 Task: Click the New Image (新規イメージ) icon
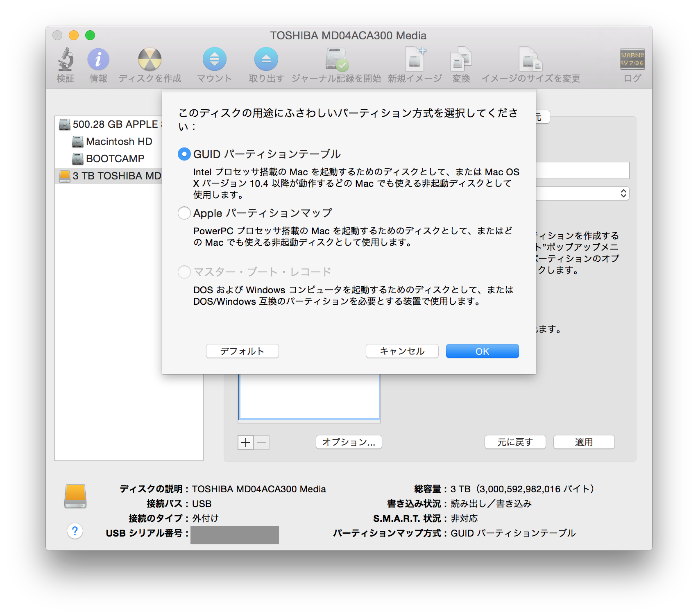[x=415, y=59]
